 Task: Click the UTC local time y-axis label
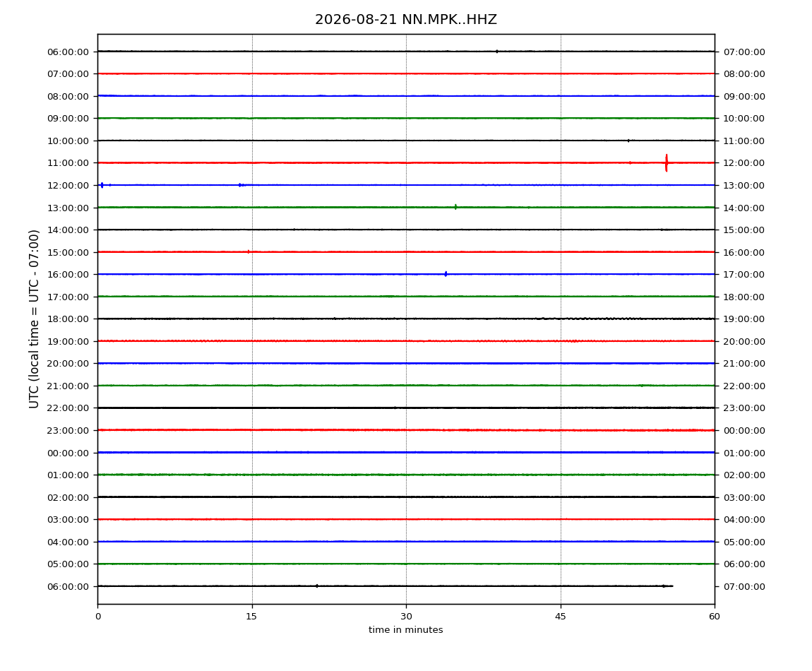click(x=34, y=319)
